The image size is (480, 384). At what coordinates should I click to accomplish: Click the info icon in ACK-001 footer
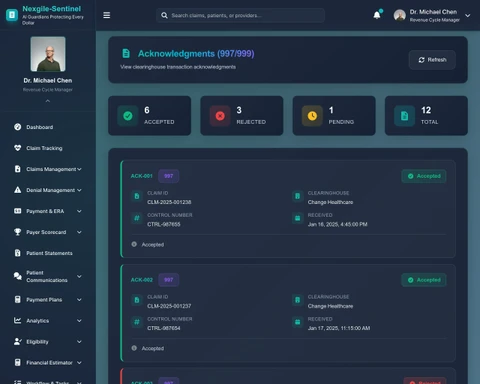pyautogui.click(x=134, y=244)
